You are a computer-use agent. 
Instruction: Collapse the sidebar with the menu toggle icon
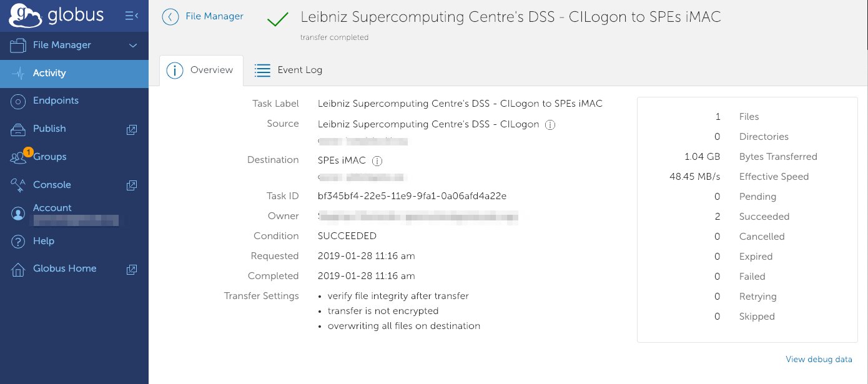click(x=132, y=16)
